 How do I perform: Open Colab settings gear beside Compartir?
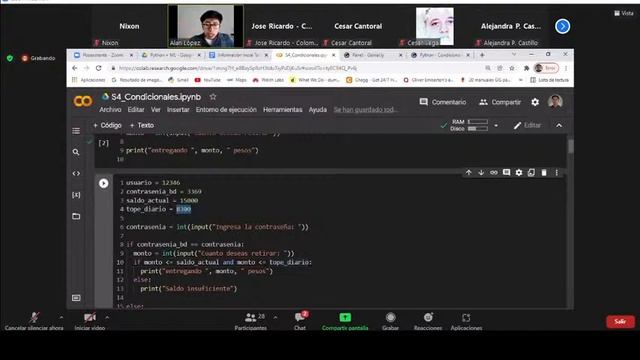coord(535,102)
